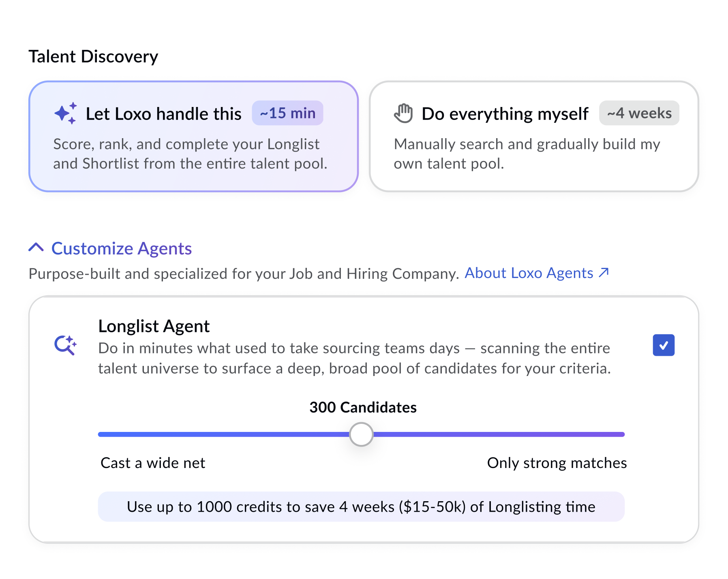Click the ~15 min time badge
Image resolution: width=728 pixels, height=579 pixels.
coord(287,113)
